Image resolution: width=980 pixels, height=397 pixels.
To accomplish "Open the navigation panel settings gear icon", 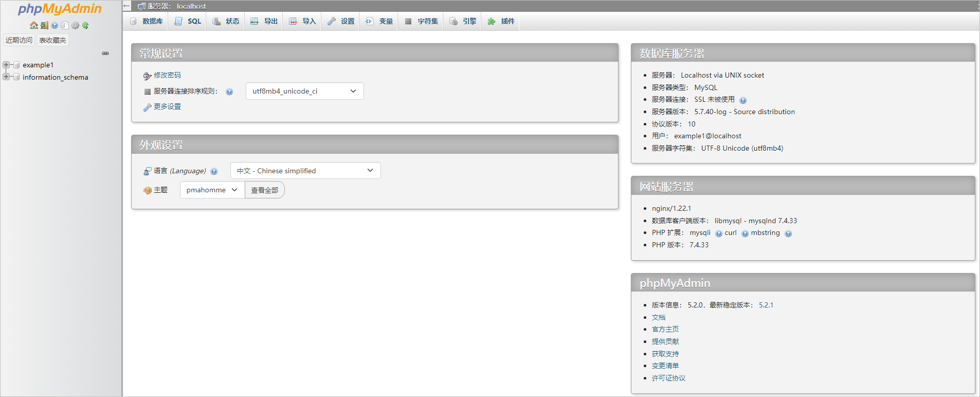I will pos(75,25).
